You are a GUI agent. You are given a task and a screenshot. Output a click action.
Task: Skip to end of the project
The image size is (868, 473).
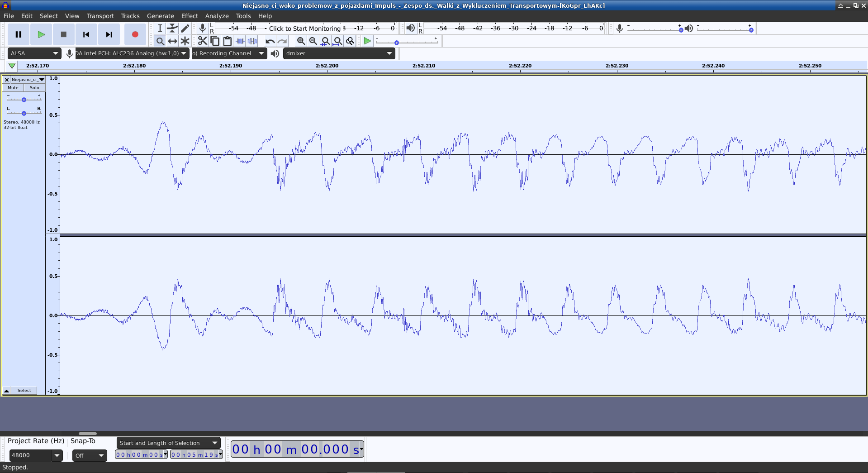(109, 34)
